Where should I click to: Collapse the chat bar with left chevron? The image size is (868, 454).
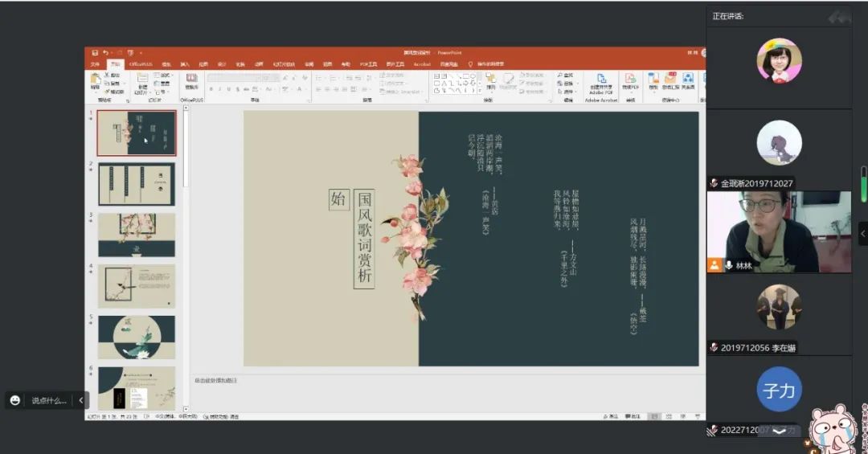80,400
